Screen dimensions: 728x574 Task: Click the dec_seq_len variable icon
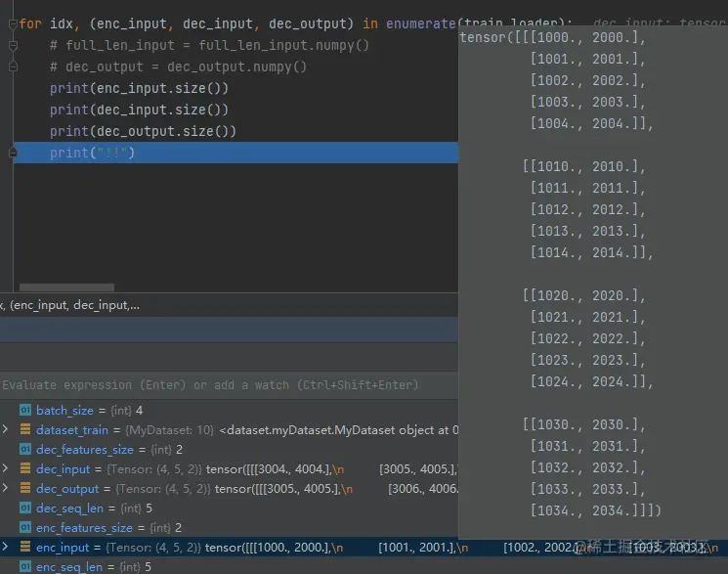[25, 508]
